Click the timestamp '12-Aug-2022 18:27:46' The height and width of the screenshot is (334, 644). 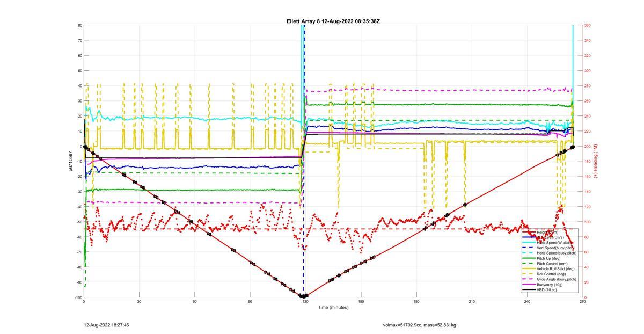(106, 325)
